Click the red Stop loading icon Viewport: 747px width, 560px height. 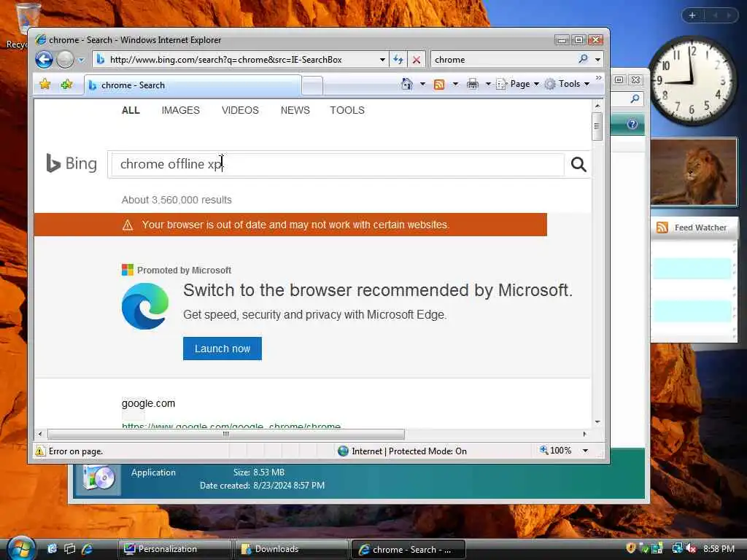point(417,60)
